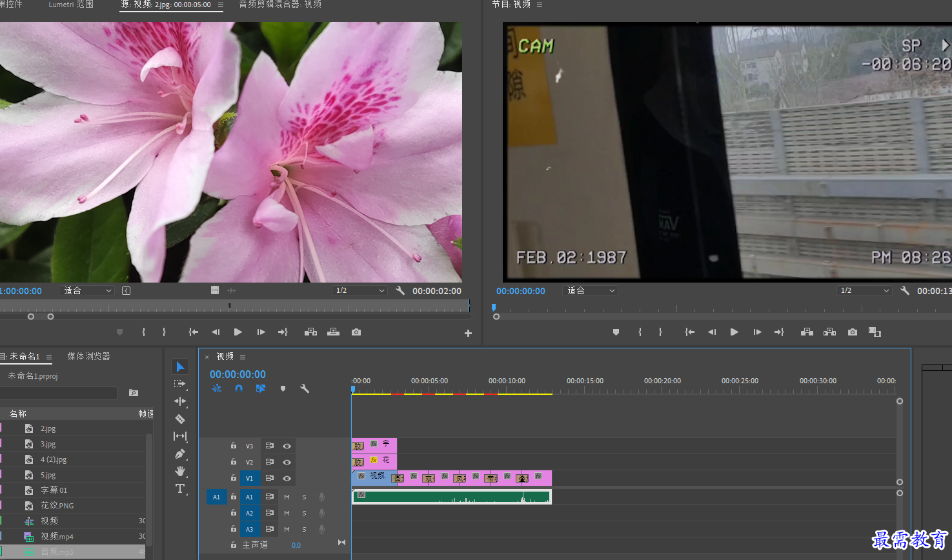Export frame from the source monitor
Image resolution: width=952 pixels, height=560 pixels.
pos(356,332)
